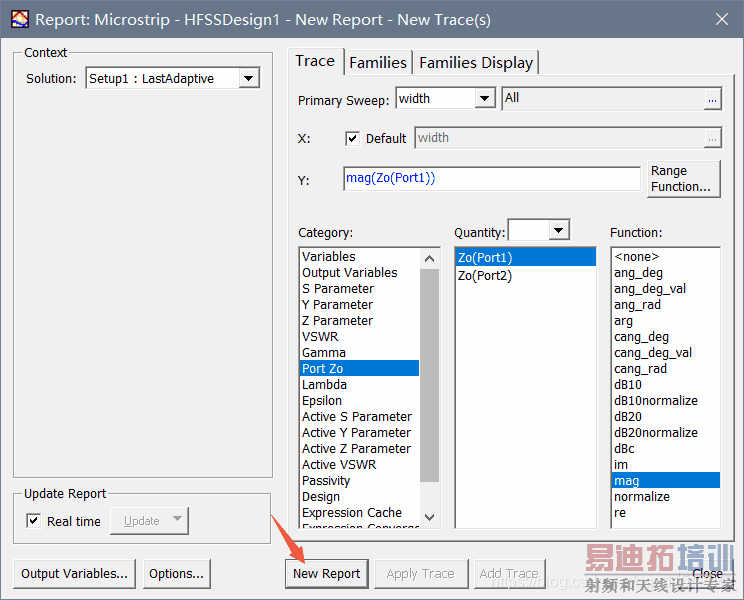The width and height of the screenshot is (744, 600).
Task: Switch to the Trace tab
Action: [x=315, y=61]
